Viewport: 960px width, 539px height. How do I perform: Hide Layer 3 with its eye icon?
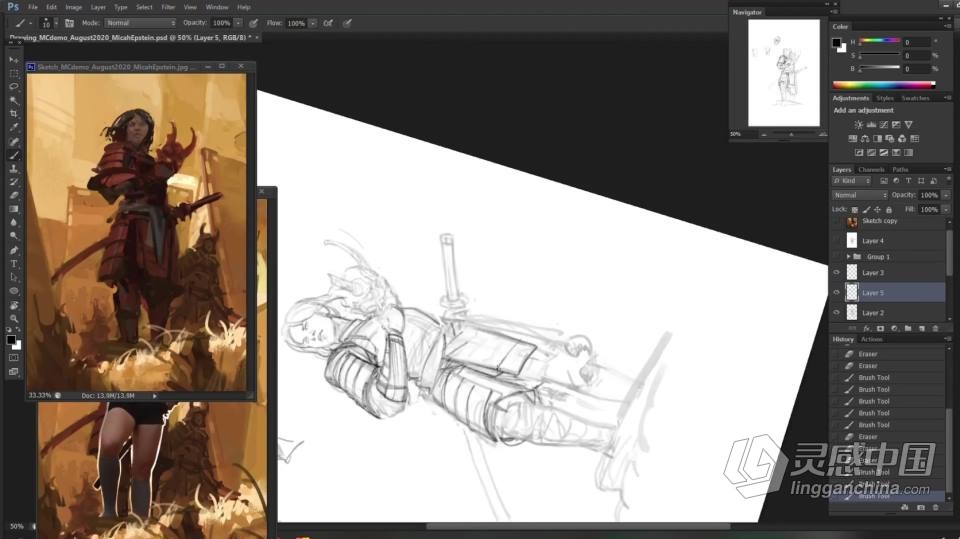(836, 273)
